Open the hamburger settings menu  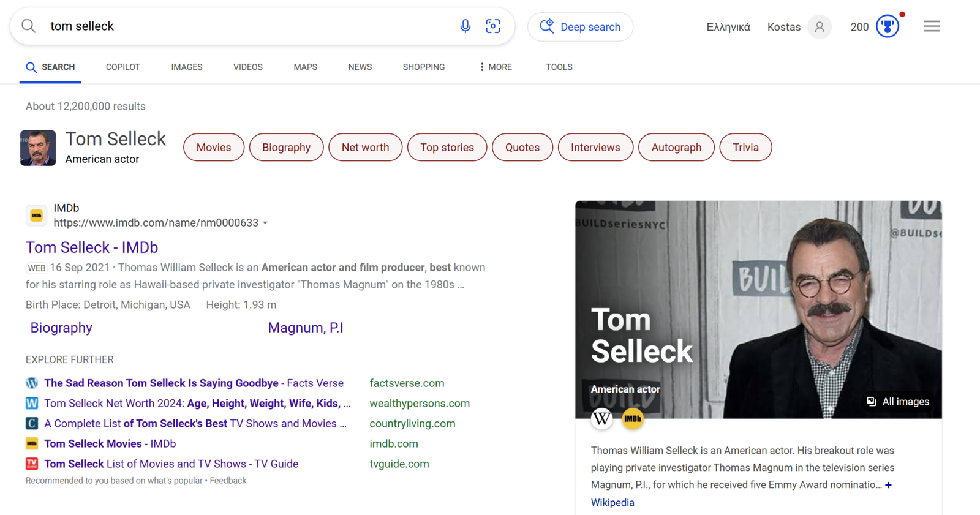click(932, 26)
